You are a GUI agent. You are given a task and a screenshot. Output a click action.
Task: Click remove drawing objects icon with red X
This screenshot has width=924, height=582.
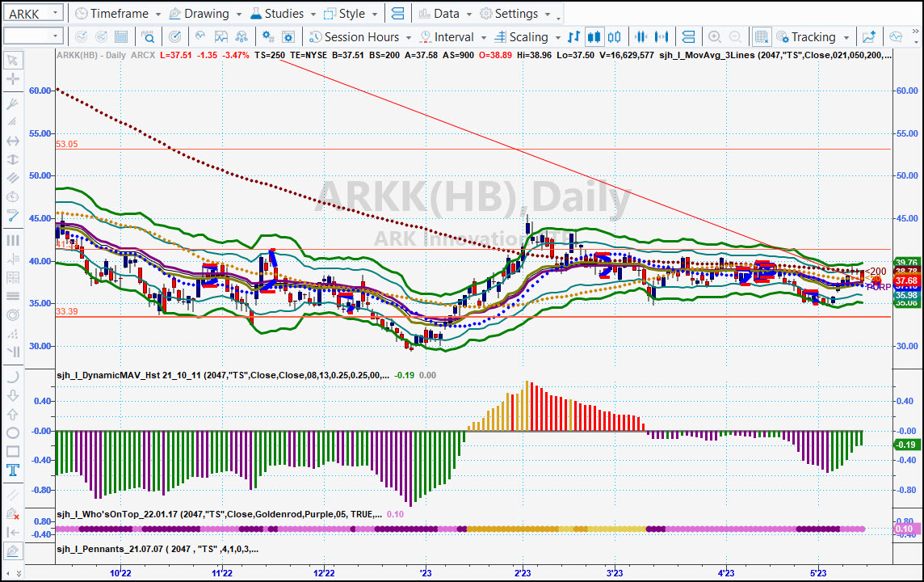tap(12, 514)
